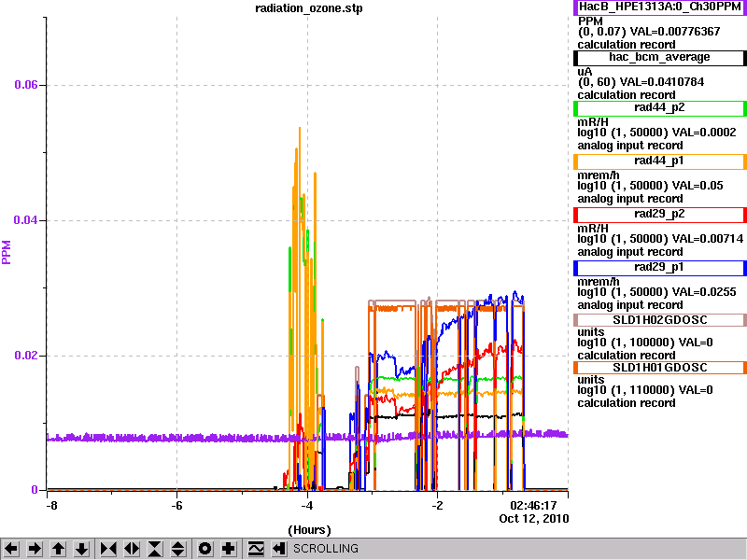Select the SLD1H02GDOSC legend entry

(660, 320)
